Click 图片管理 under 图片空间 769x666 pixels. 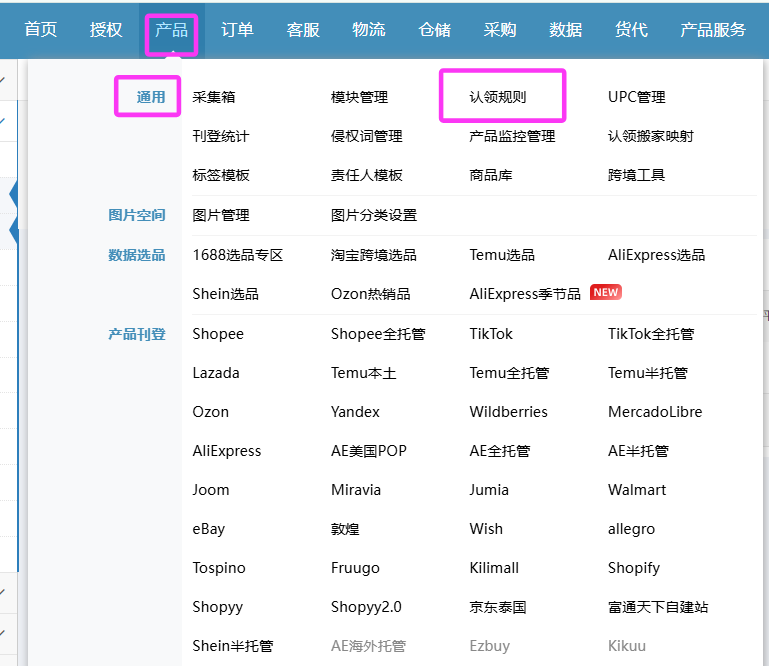point(221,215)
